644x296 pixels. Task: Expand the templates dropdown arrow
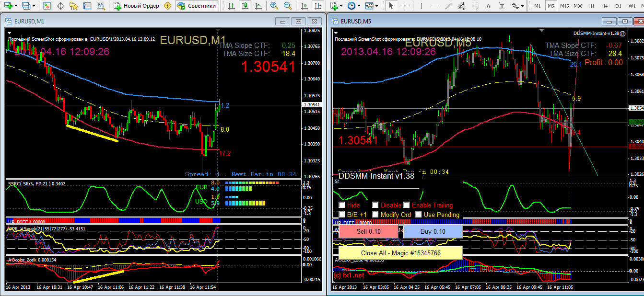pos(377,6)
